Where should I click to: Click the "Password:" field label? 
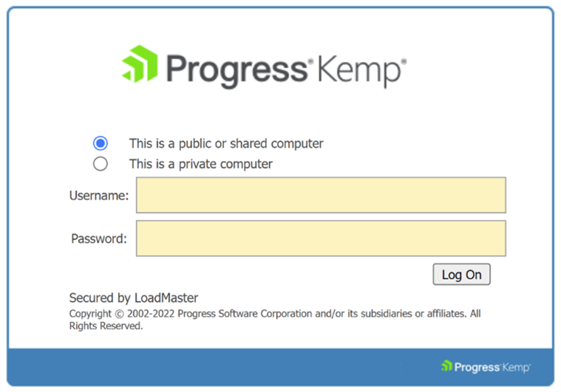[x=99, y=238]
